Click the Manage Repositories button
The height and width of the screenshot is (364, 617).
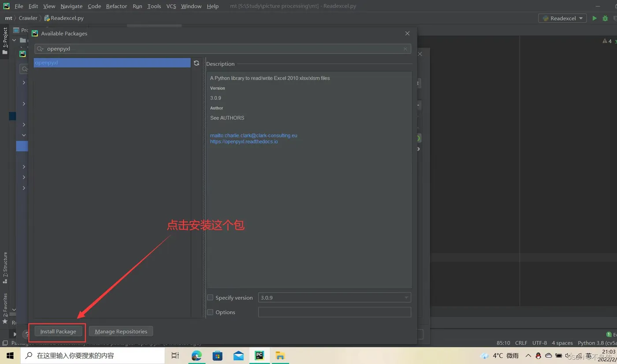121,331
